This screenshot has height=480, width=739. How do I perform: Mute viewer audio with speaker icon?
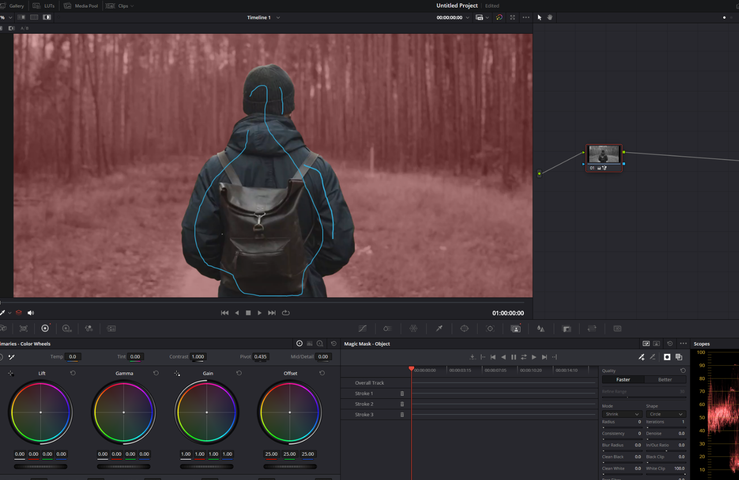coord(31,313)
